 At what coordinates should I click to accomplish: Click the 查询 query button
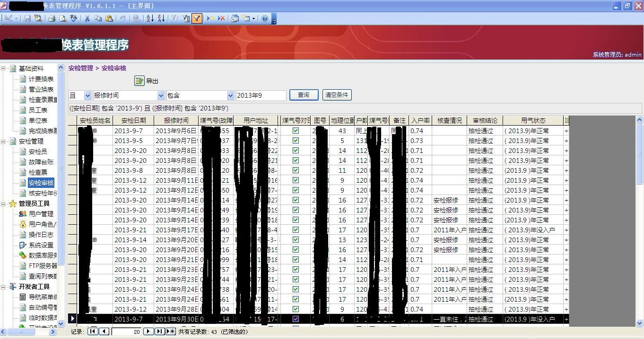pos(304,95)
